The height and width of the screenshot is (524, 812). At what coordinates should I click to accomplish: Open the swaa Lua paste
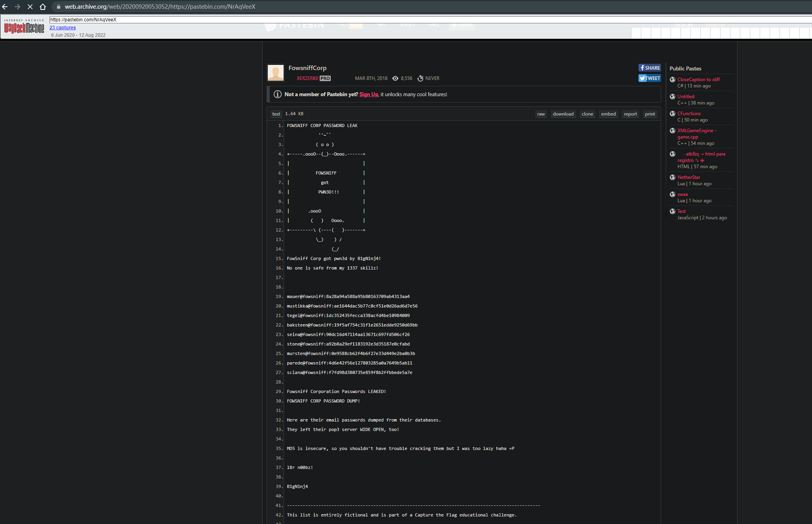[682, 194]
